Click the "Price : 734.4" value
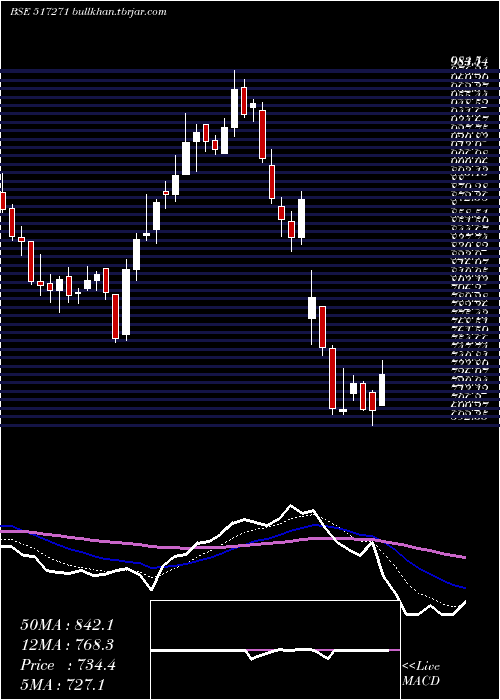The width and height of the screenshot is (500, 700). click(68, 665)
